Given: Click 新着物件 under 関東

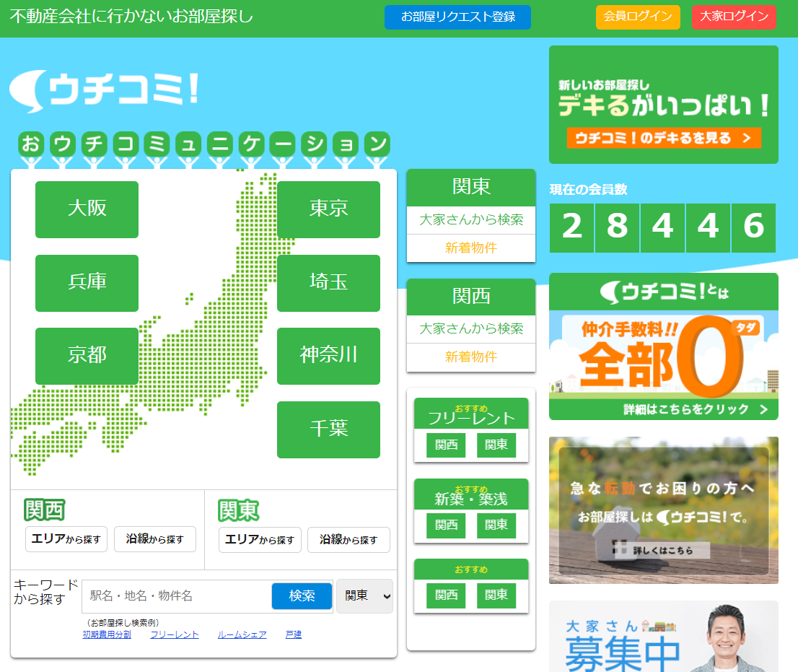Looking at the screenshot, I should click(x=471, y=248).
